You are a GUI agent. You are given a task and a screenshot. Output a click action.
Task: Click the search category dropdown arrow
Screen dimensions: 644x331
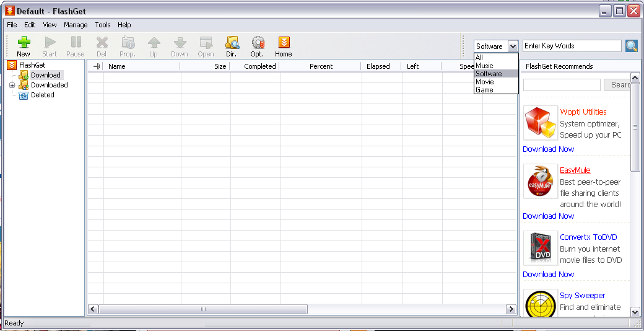point(513,46)
